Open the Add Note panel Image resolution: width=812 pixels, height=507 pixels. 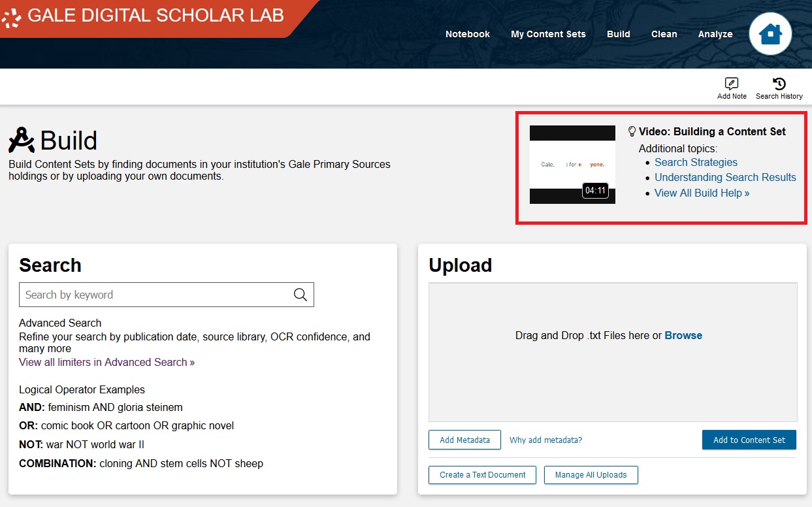pos(732,87)
